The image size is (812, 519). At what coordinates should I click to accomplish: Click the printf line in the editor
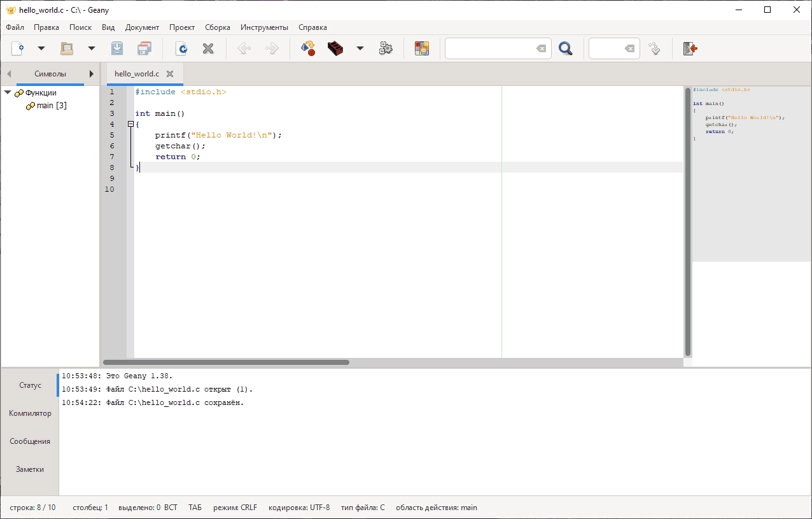(x=218, y=135)
